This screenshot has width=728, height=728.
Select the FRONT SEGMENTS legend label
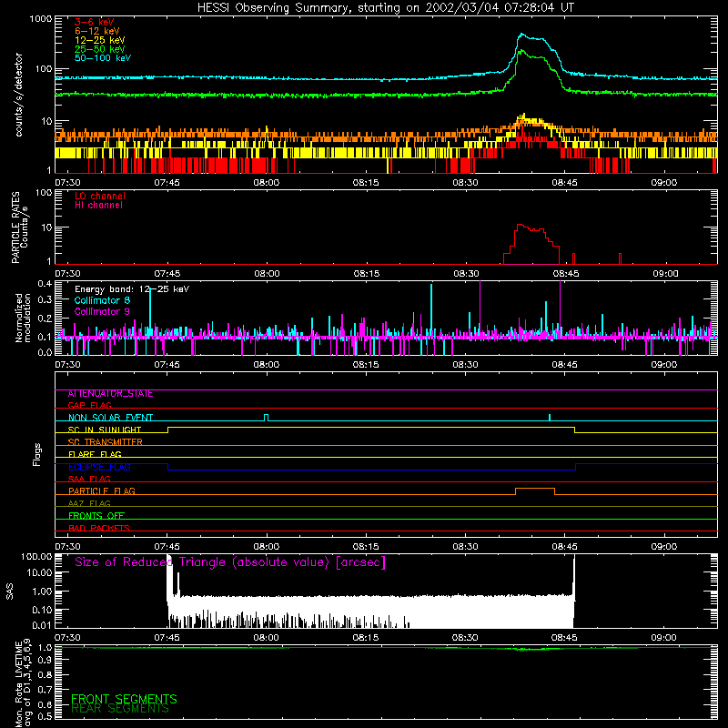click(124, 699)
